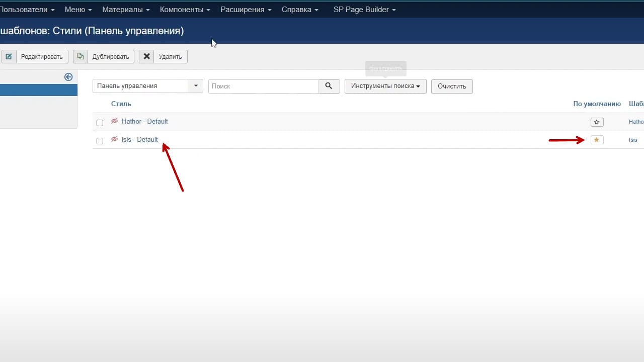The image size is (644, 362).
Task: Select the highlighted blue sidebar item
Action: click(x=39, y=90)
